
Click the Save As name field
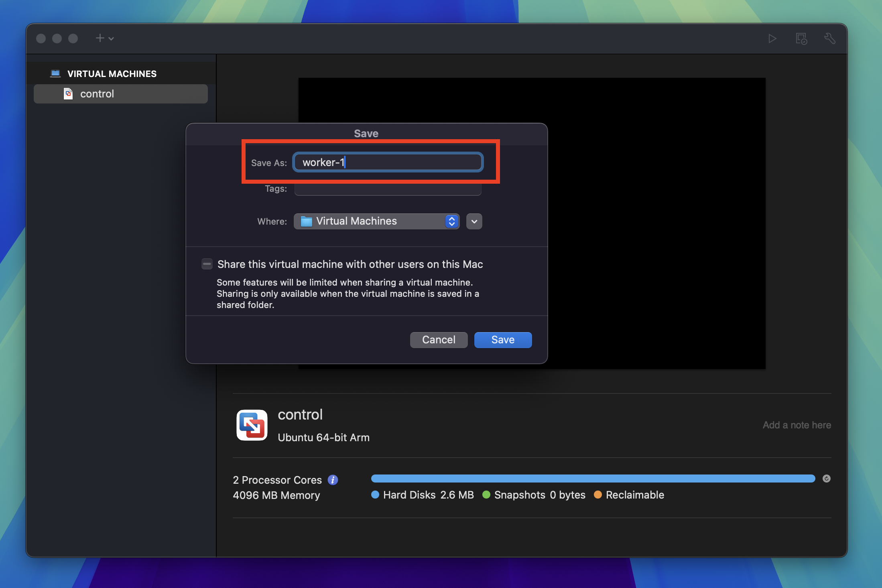point(388,162)
